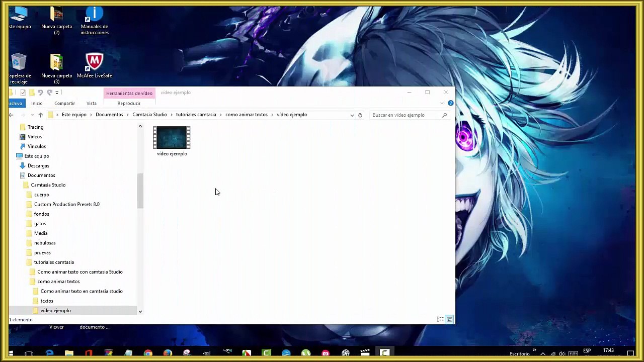This screenshot has height=362, width=644.
Task: Open Manuales de instrucciones desktop icon
Action: (94, 21)
